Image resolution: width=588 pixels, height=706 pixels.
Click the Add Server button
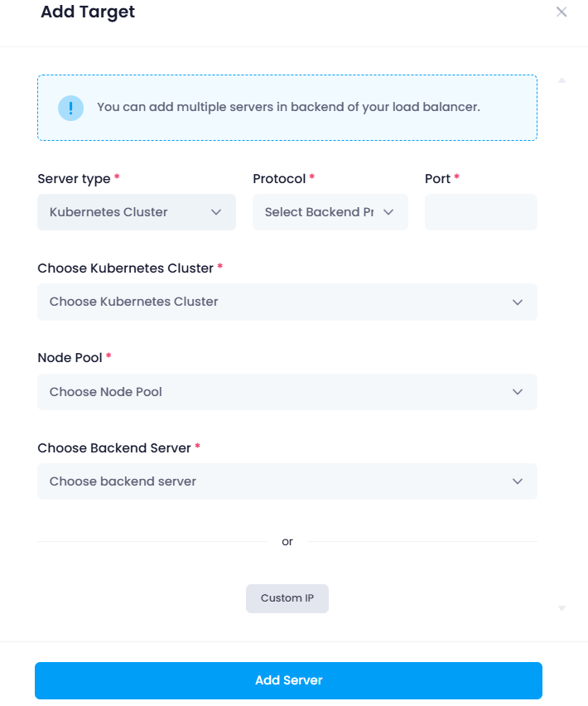click(x=288, y=680)
